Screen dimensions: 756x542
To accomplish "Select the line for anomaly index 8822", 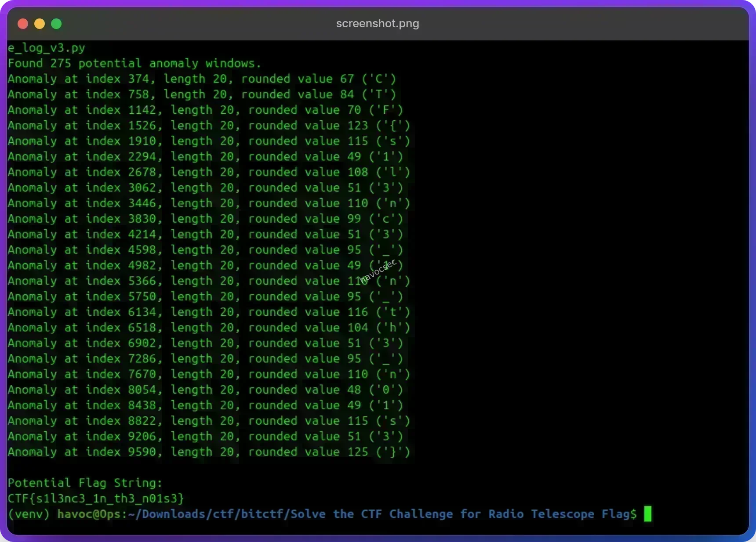I will pos(209,421).
